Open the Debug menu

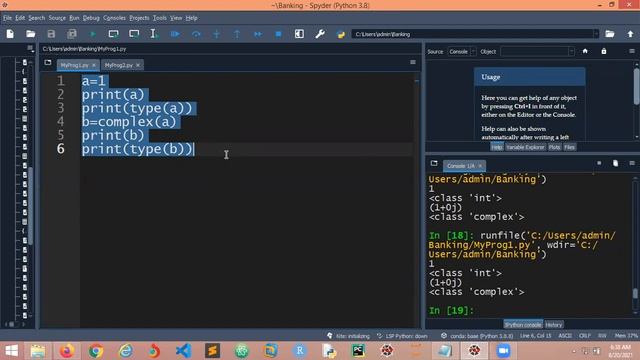pyautogui.click(x=91, y=18)
